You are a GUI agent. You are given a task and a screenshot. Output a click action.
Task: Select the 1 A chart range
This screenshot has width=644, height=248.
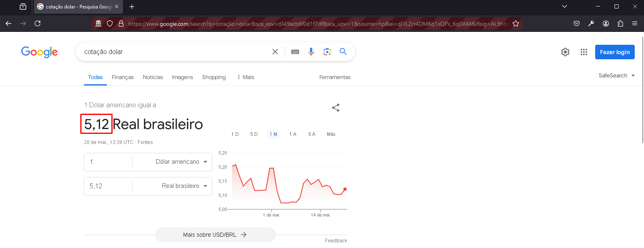[293, 134]
